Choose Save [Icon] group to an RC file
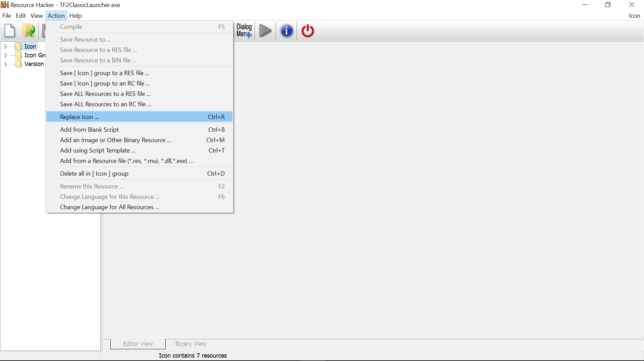The image size is (644, 361). (x=139, y=83)
